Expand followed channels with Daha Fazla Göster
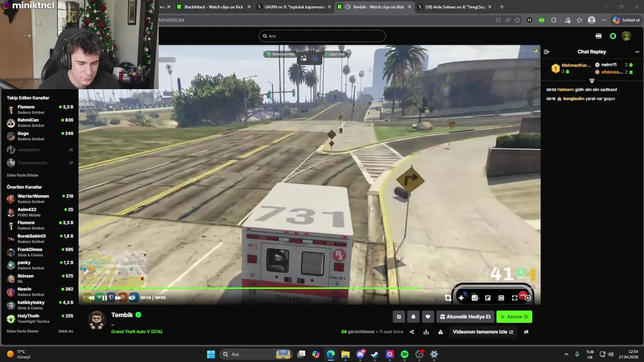644x362 pixels. [x=23, y=175]
